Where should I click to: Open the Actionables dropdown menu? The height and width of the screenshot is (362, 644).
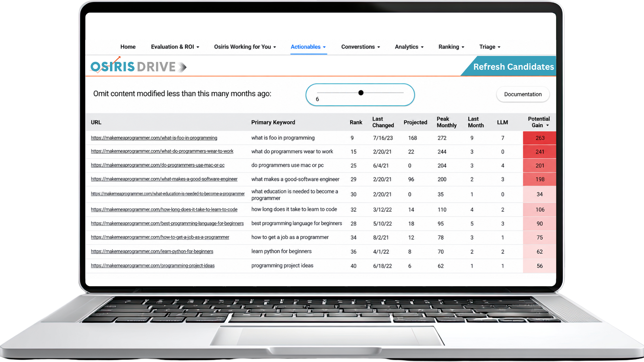[308, 47]
